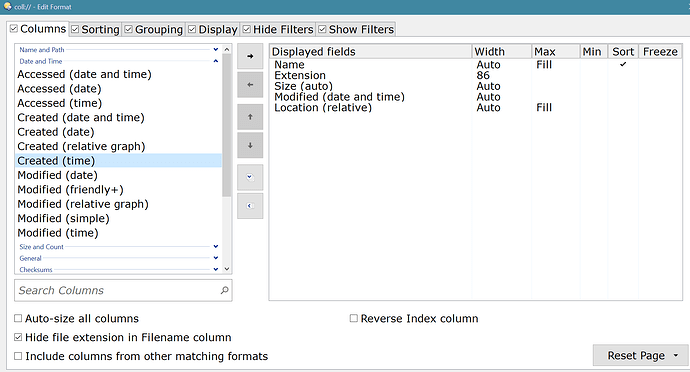Viewport: 690px width, 372px height.
Task: Select the Extension row in Displayed fields
Action: pyautogui.click(x=300, y=75)
